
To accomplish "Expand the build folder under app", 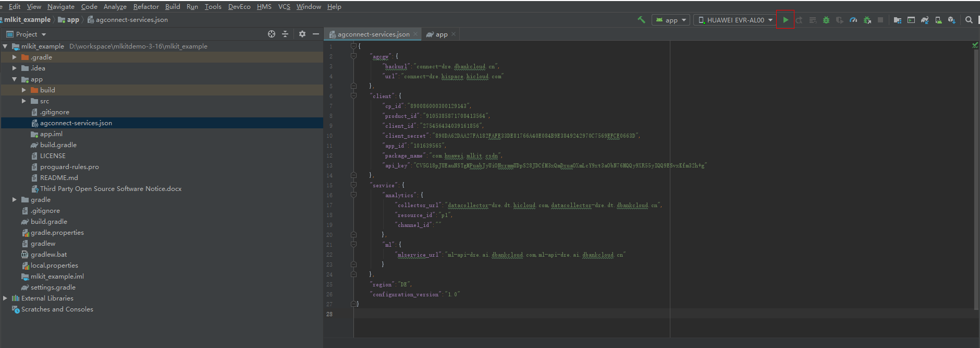I will 24,90.
